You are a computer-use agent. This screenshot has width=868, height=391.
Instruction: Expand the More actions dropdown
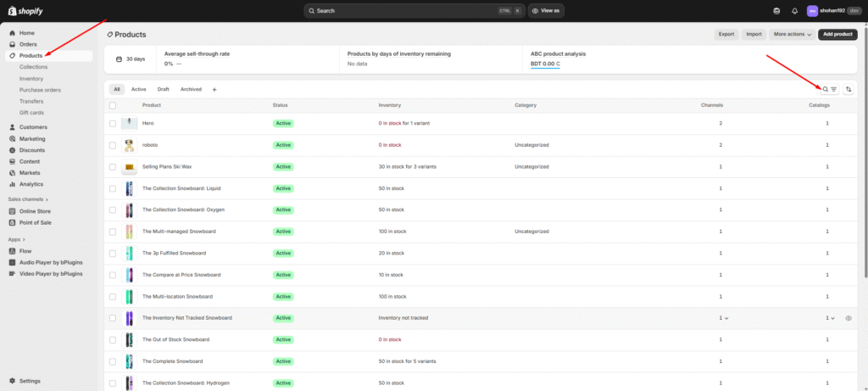pos(792,35)
